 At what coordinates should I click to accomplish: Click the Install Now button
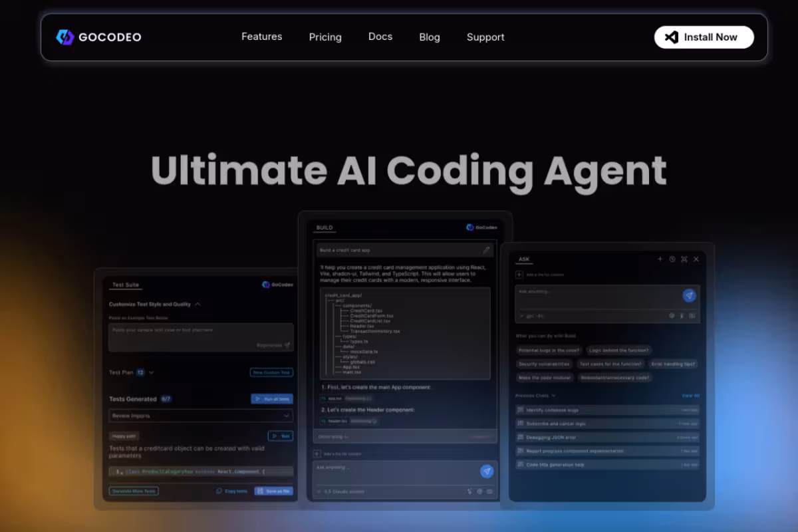point(704,37)
